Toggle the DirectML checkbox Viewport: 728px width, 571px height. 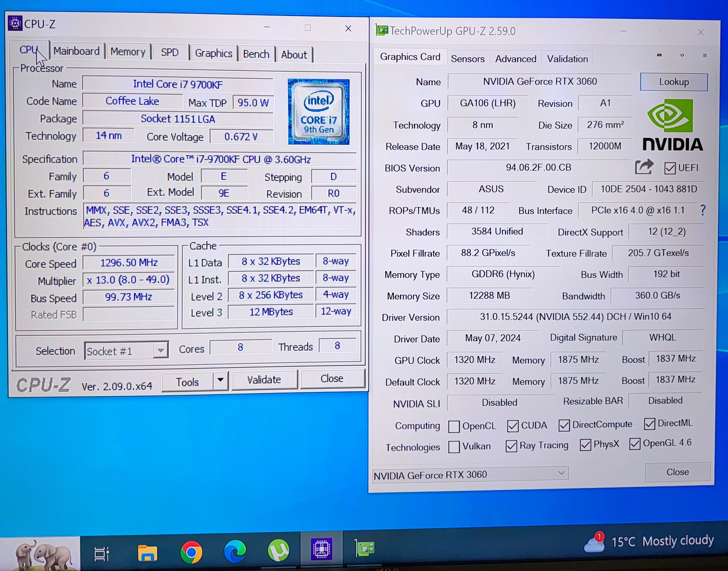(x=650, y=424)
